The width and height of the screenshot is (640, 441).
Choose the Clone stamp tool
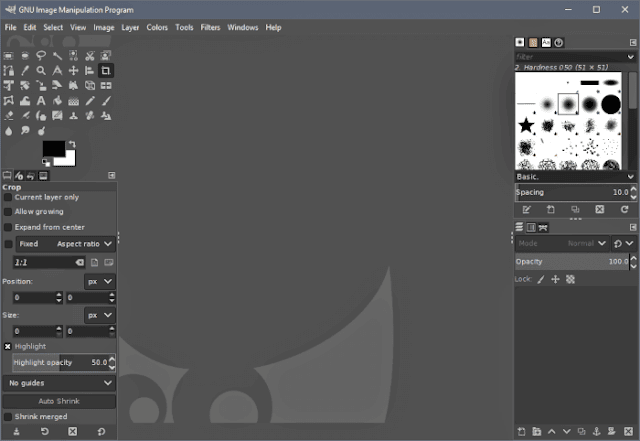(73, 116)
